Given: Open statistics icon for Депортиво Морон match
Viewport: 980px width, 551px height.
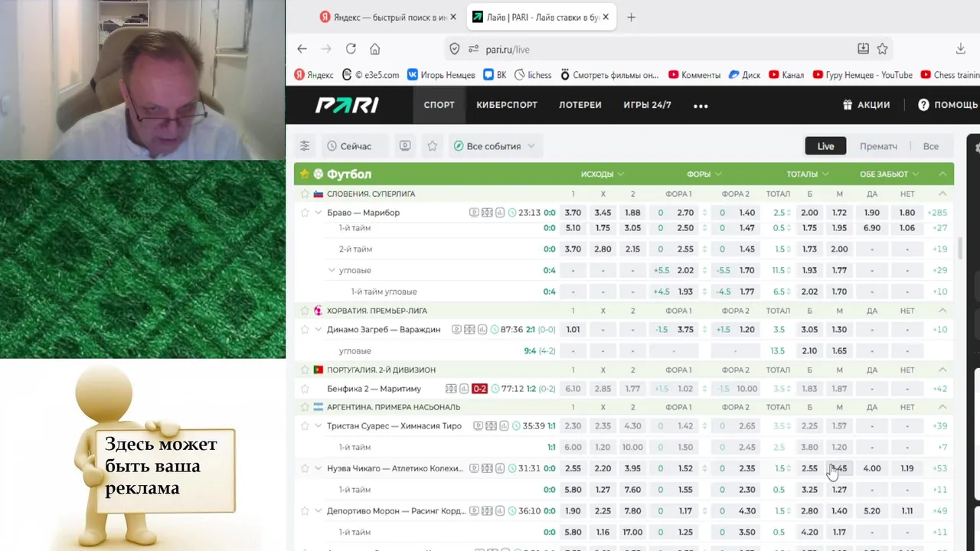Looking at the screenshot, I should point(500,511).
